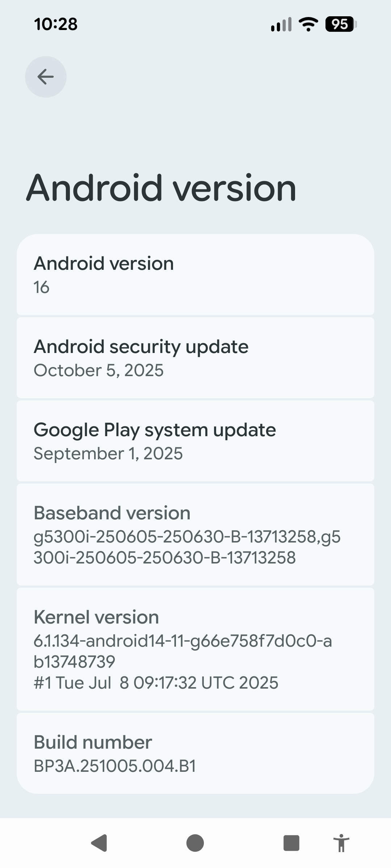
Task: Select the Baseband version label
Action: click(x=112, y=513)
